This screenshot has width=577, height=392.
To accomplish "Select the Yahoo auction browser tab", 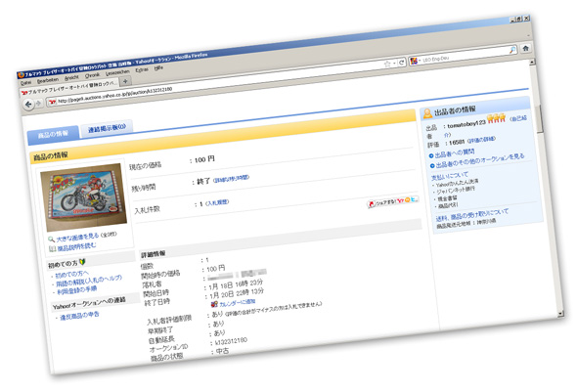I will click(x=69, y=88).
